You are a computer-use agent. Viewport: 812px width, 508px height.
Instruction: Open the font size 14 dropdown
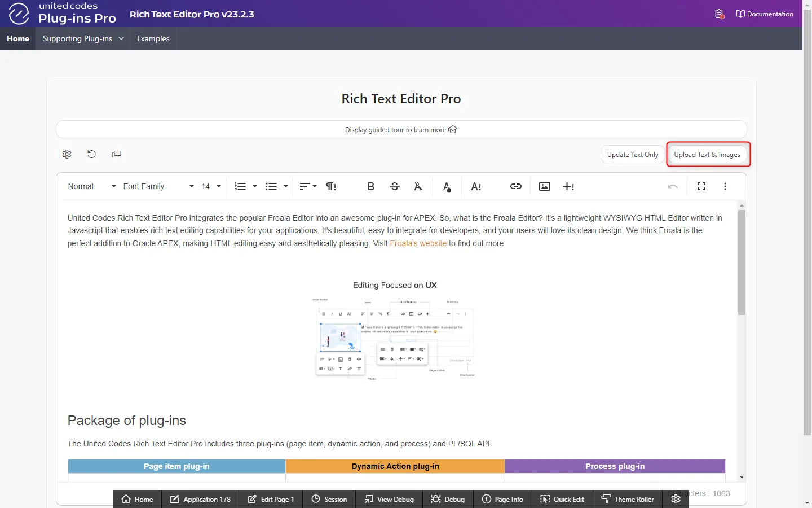point(211,186)
